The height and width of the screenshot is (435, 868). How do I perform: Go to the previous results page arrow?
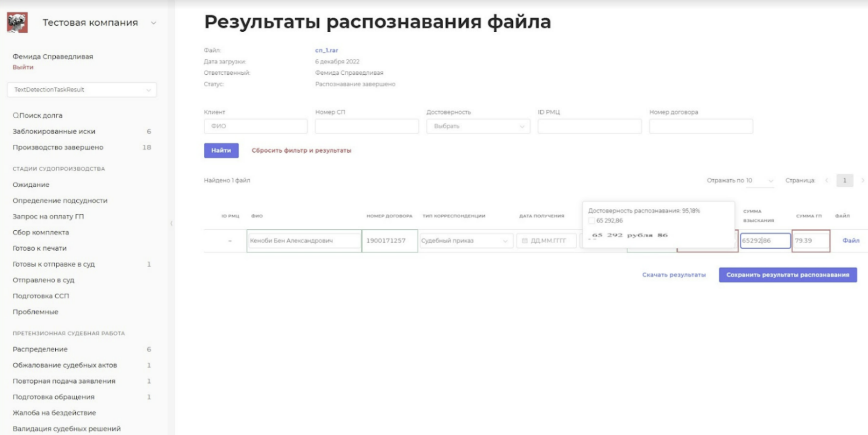click(x=827, y=180)
